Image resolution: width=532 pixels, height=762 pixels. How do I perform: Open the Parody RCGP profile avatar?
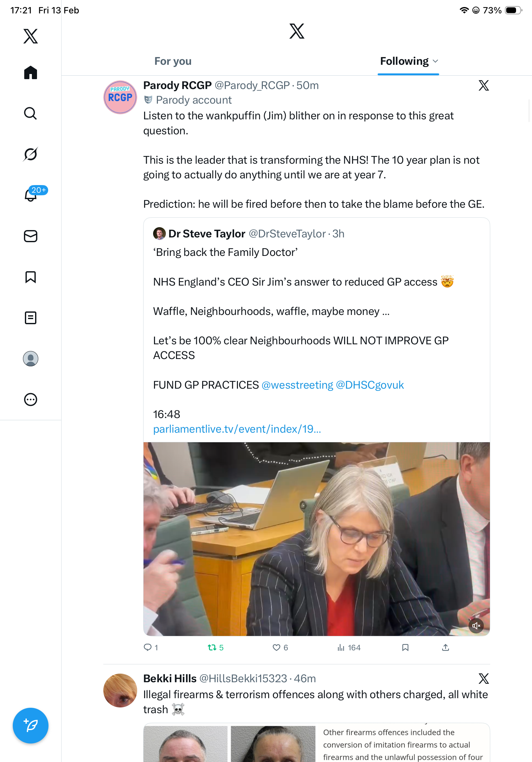120,97
